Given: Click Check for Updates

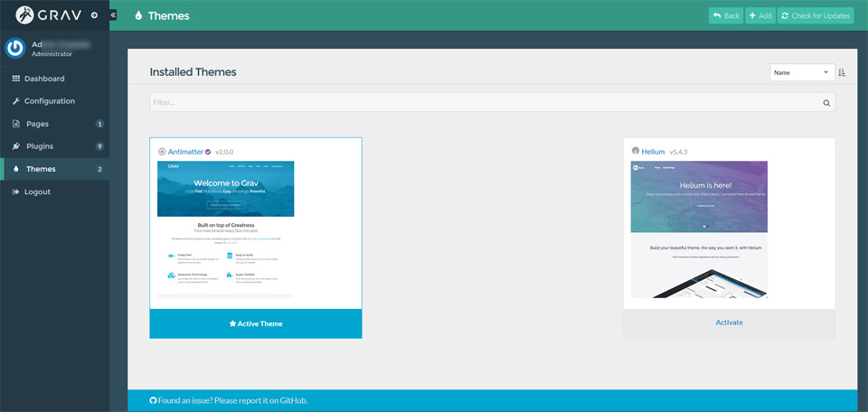Looking at the screenshot, I should (816, 15).
